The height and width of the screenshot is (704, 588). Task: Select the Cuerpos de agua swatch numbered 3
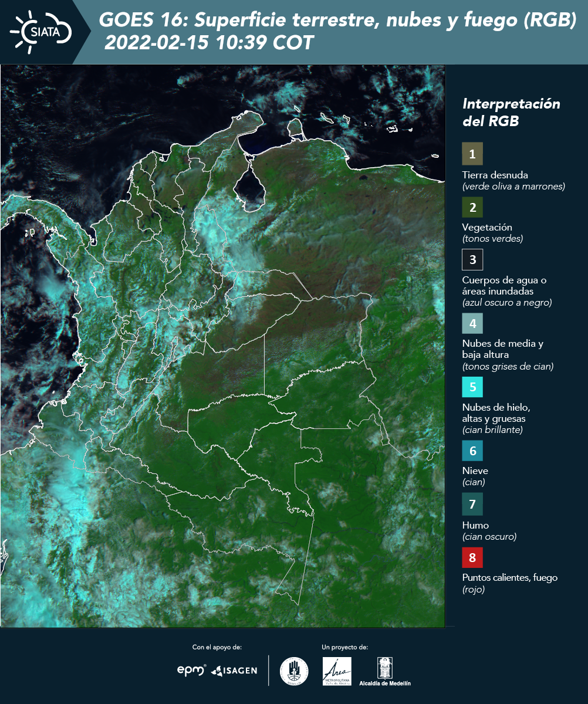(x=472, y=259)
